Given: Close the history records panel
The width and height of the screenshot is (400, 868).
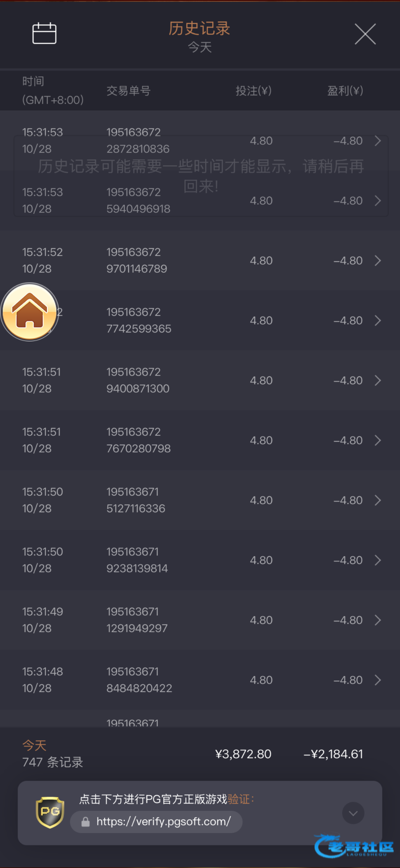Looking at the screenshot, I should pyautogui.click(x=365, y=34).
